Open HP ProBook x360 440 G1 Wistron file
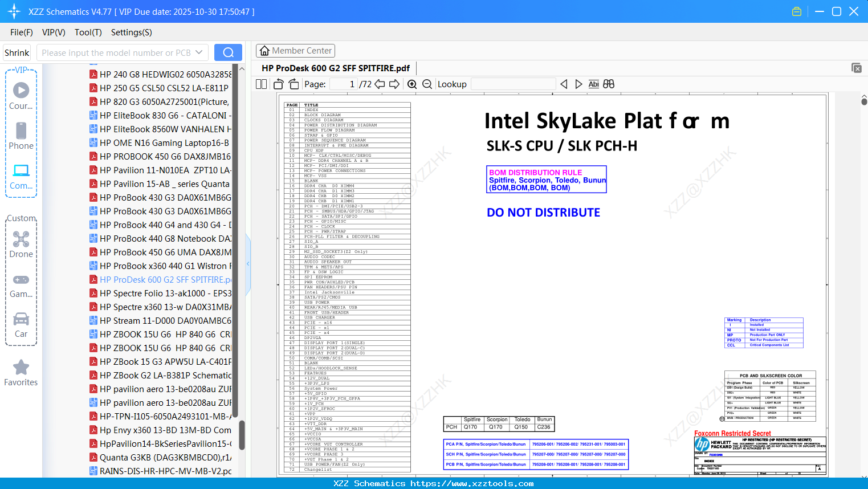 [161, 266]
